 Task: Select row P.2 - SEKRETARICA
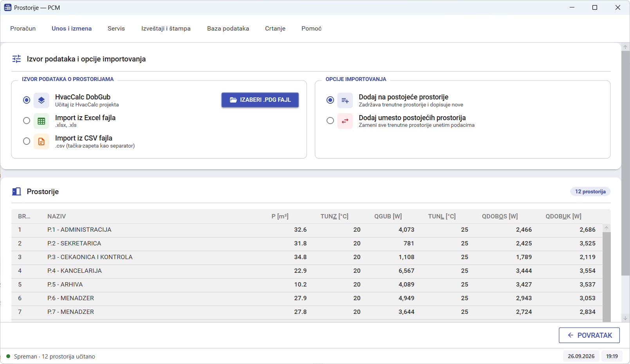[x=307, y=244]
